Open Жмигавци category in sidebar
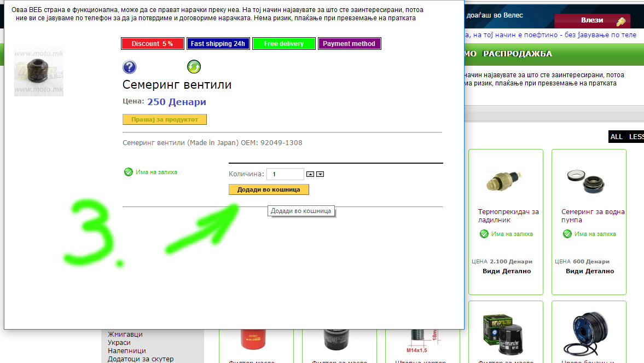Image resolution: width=644 pixels, height=363 pixels. pos(125,334)
